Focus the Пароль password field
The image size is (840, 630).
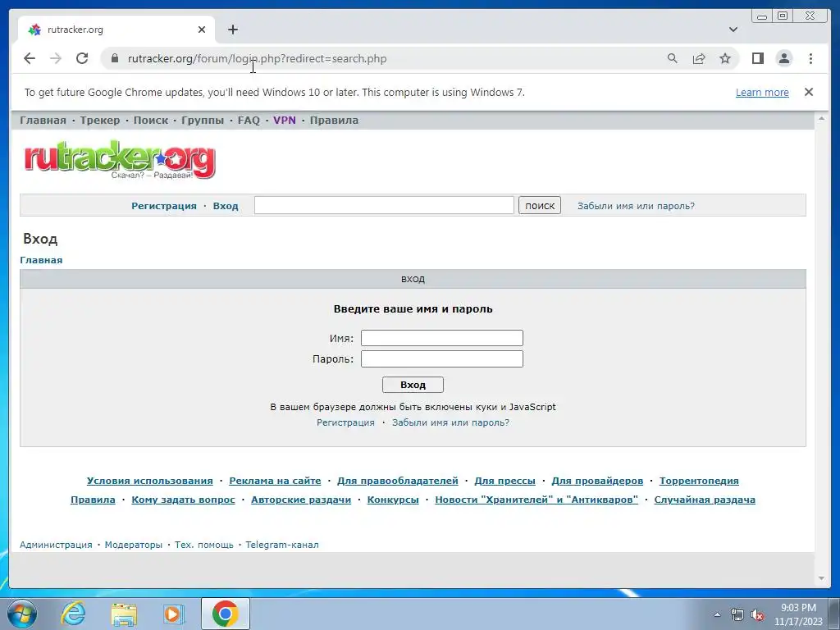click(442, 359)
